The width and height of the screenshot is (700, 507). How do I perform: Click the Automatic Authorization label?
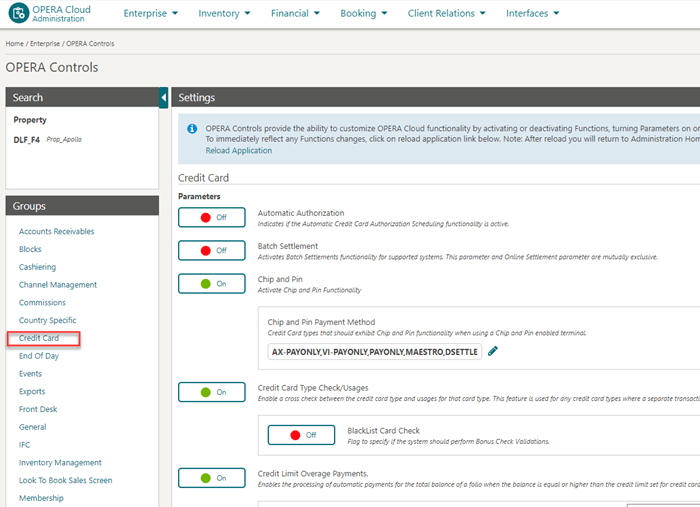tap(301, 213)
